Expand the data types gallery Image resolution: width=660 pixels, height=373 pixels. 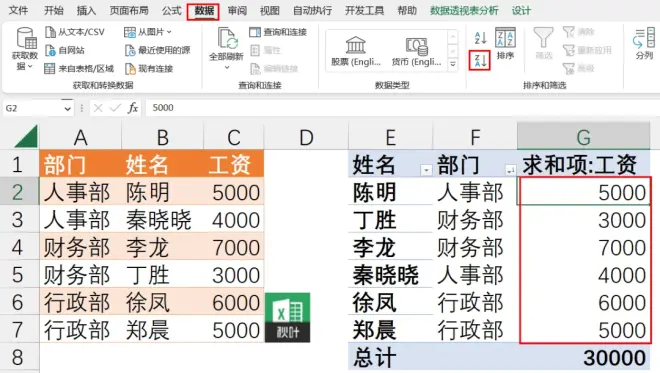(453, 64)
